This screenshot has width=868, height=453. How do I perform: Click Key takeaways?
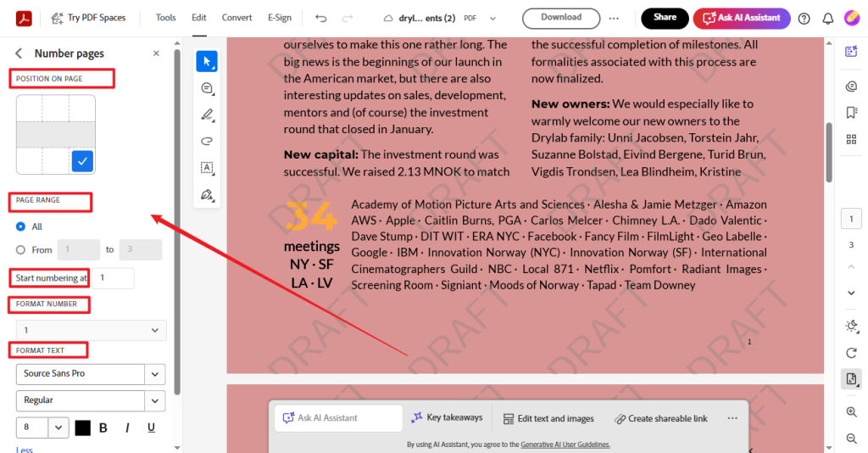448,417
